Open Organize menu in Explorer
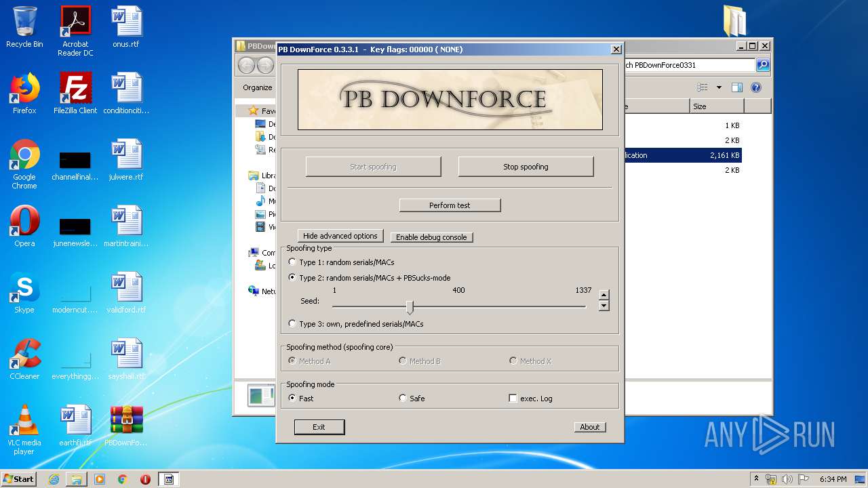Screen dimensions: 868x488 click(x=258, y=87)
